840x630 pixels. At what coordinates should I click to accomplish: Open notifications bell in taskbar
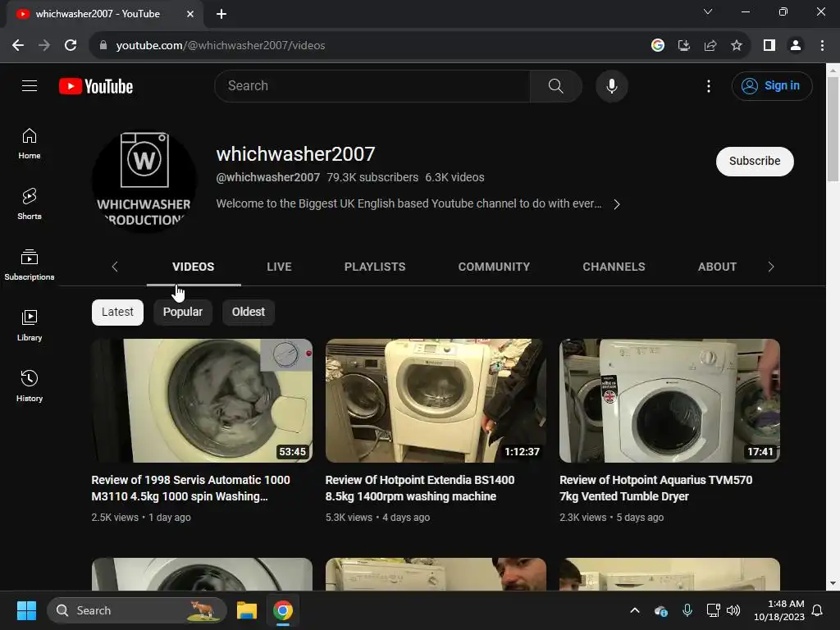(x=818, y=610)
